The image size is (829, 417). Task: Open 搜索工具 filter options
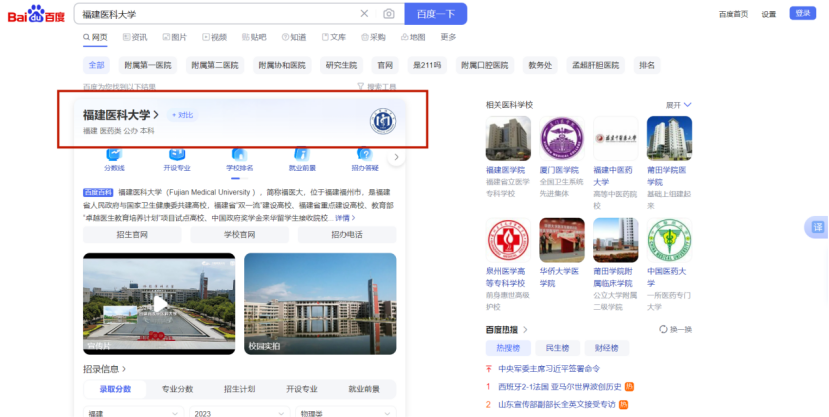377,87
